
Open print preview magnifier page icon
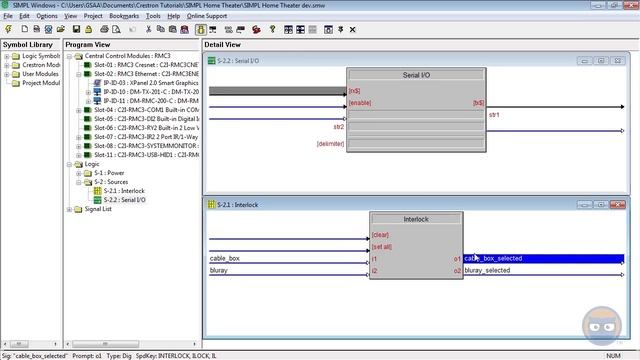116,29
